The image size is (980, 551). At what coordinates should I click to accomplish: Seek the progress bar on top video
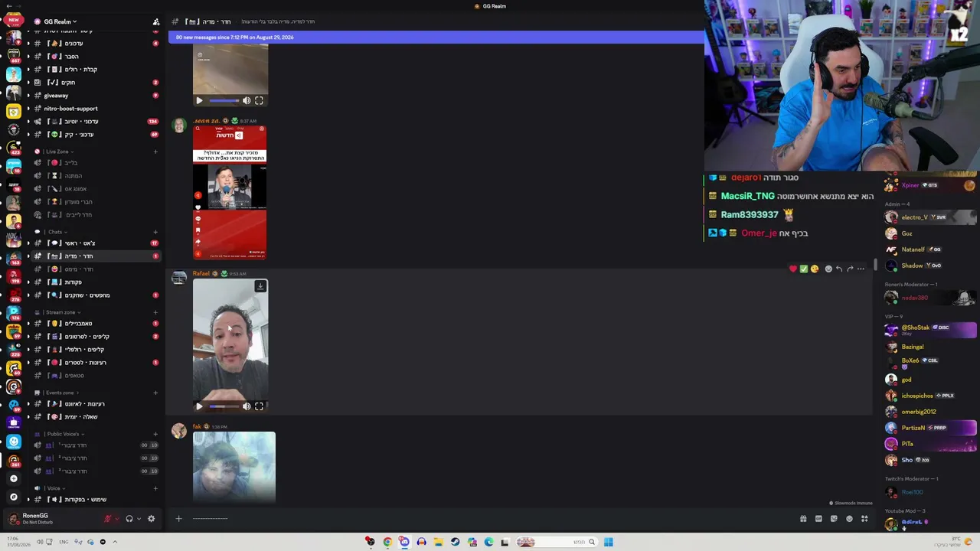(x=224, y=100)
